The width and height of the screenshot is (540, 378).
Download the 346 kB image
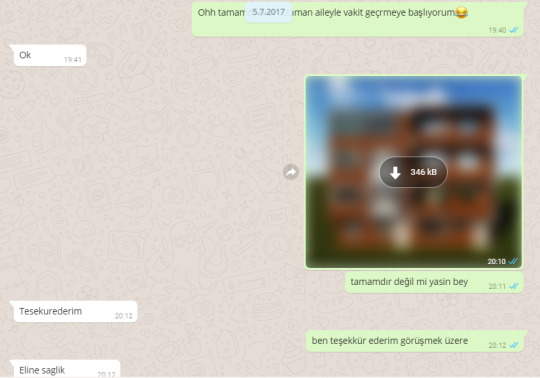coord(413,172)
